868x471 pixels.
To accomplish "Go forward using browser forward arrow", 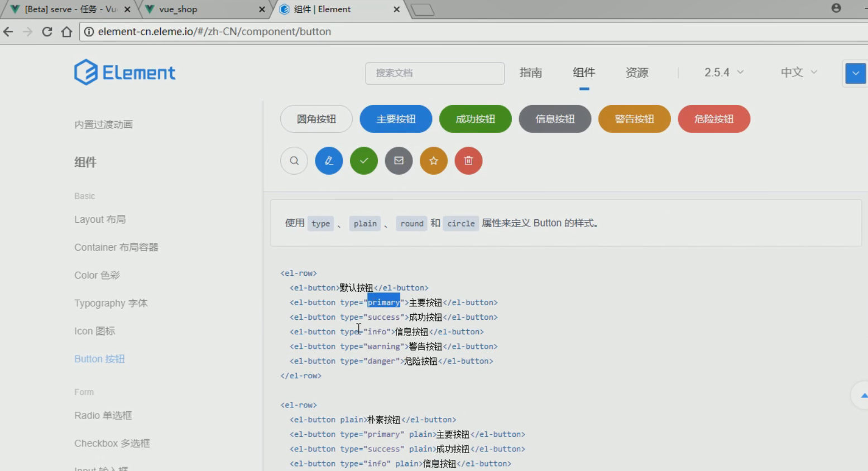I will [x=27, y=32].
